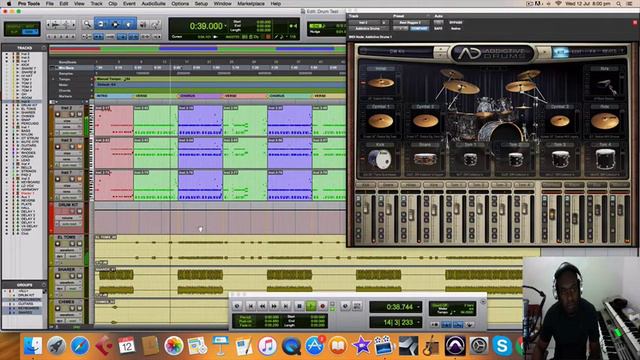Open the transport main counter dropdown arrow

[419, 307]
